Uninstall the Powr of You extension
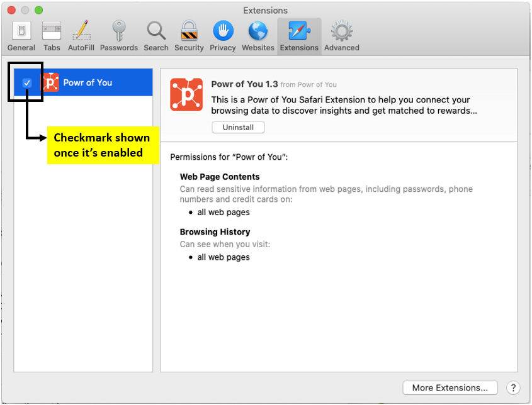Image resolution: width=532 pixels, height=405 pixels. (238, 128)
